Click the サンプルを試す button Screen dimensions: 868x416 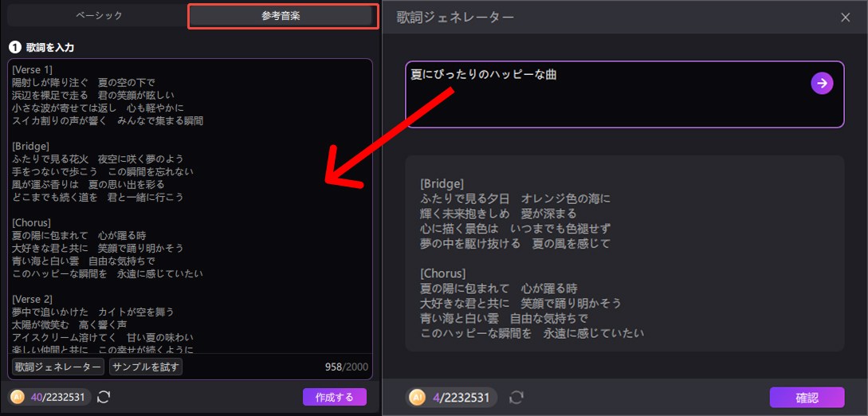tap(146, 367)
